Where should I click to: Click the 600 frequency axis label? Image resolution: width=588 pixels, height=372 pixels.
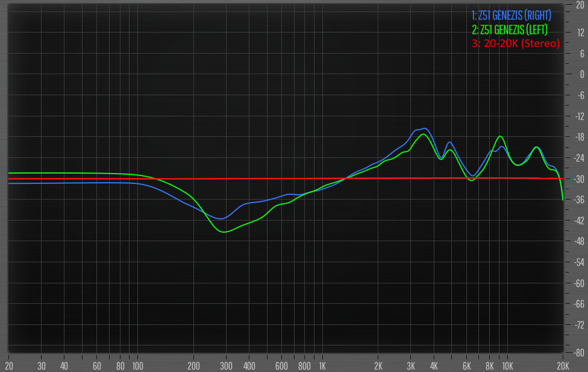[281, 366]
